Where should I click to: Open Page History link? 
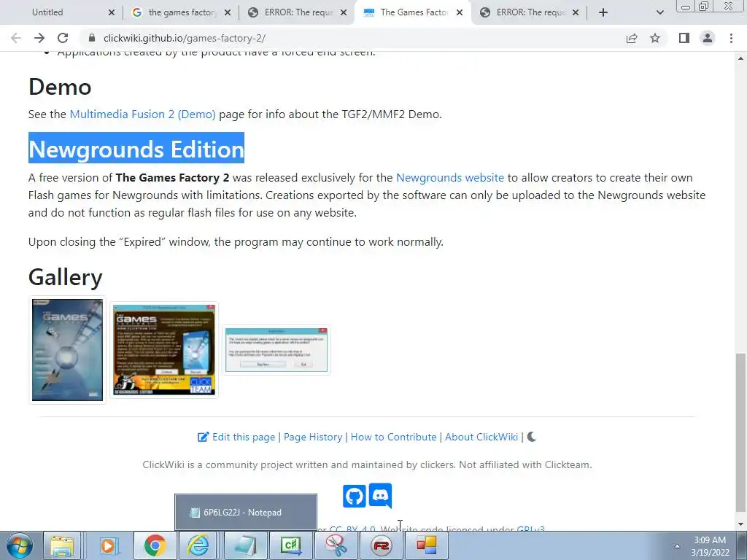click(x=313, y=437)
